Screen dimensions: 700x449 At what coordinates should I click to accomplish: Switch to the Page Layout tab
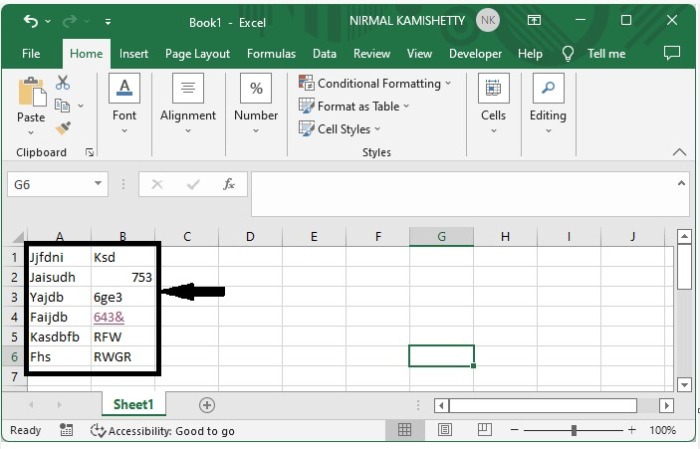[x=197, y=54]
